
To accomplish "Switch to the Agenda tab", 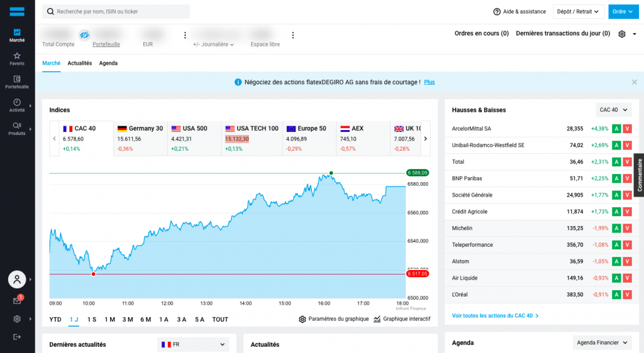I will pyautogui.click(x=108, y=63).
